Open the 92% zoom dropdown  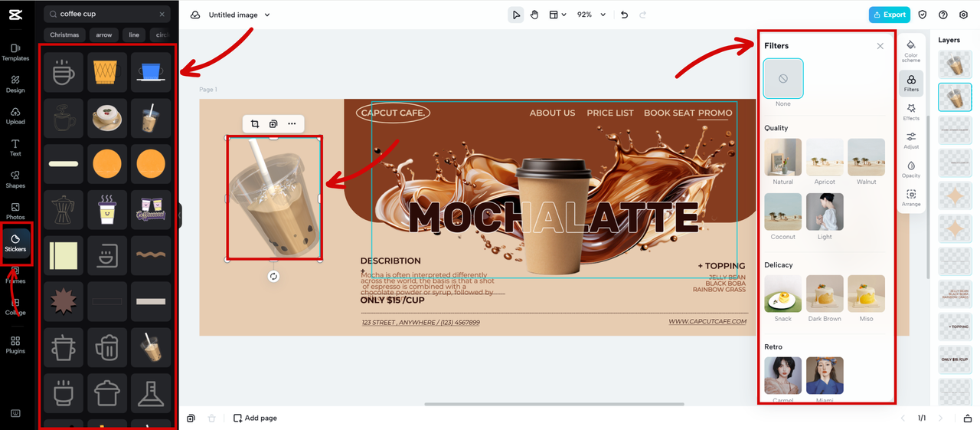[x=591, y=15]
